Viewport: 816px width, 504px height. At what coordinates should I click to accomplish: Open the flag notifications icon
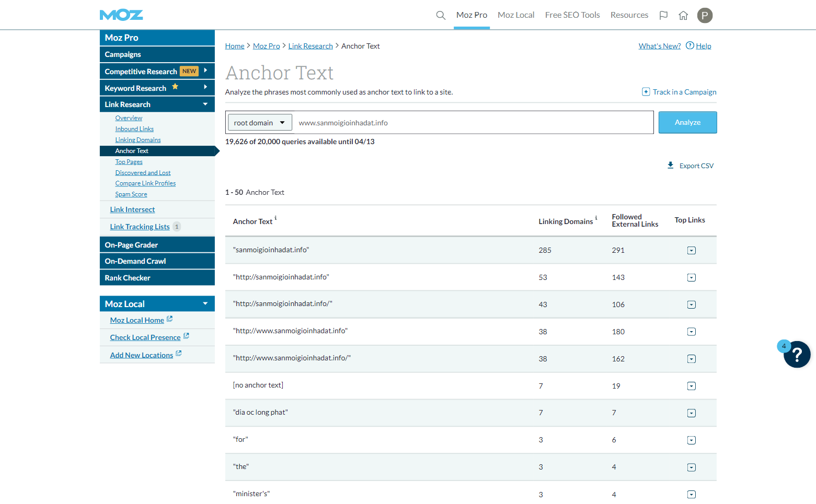pyautogui.click(x=663, y=15)
